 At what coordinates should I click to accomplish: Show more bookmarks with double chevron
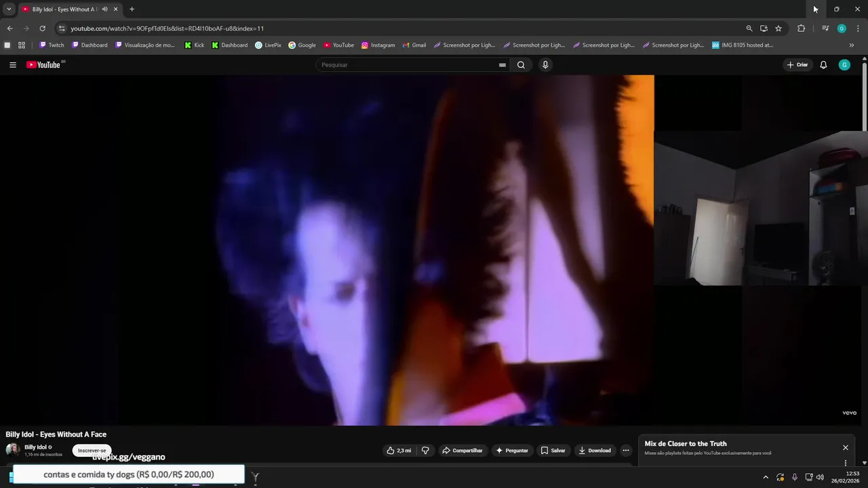click(852, 45)
